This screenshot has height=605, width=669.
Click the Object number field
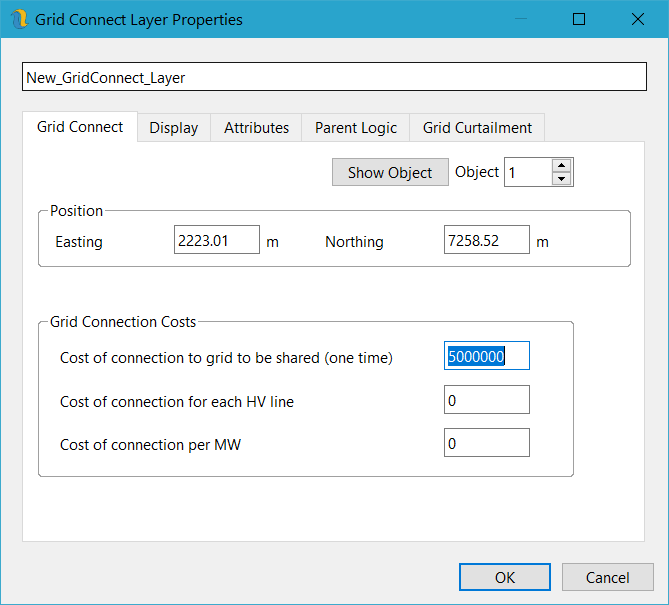[527, 172]
